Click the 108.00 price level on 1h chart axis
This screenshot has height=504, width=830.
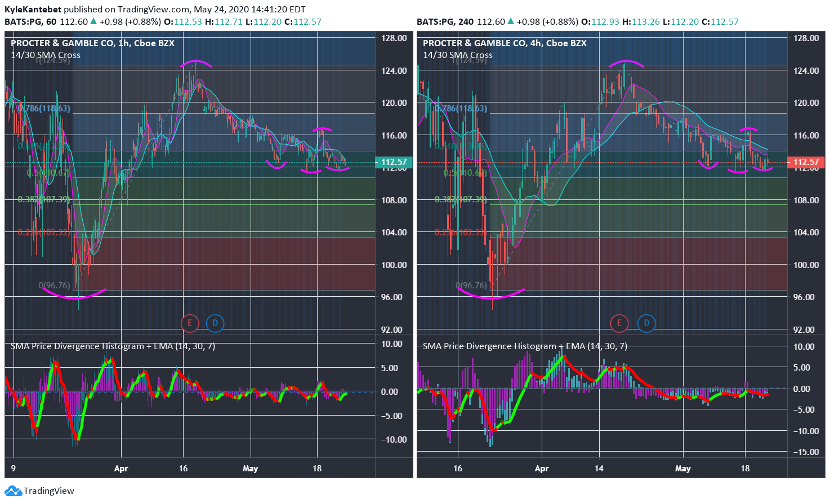coord(394,200)
